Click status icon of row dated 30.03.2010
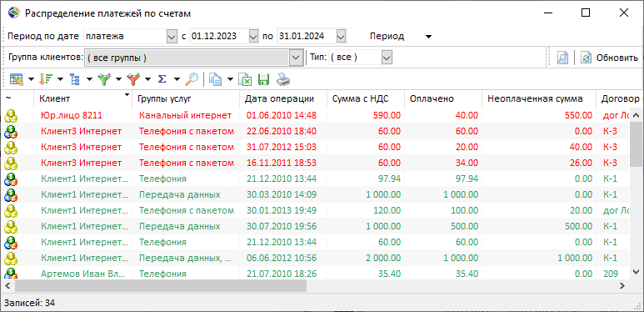Screen dimensions: 644x312 pos(11,194)
